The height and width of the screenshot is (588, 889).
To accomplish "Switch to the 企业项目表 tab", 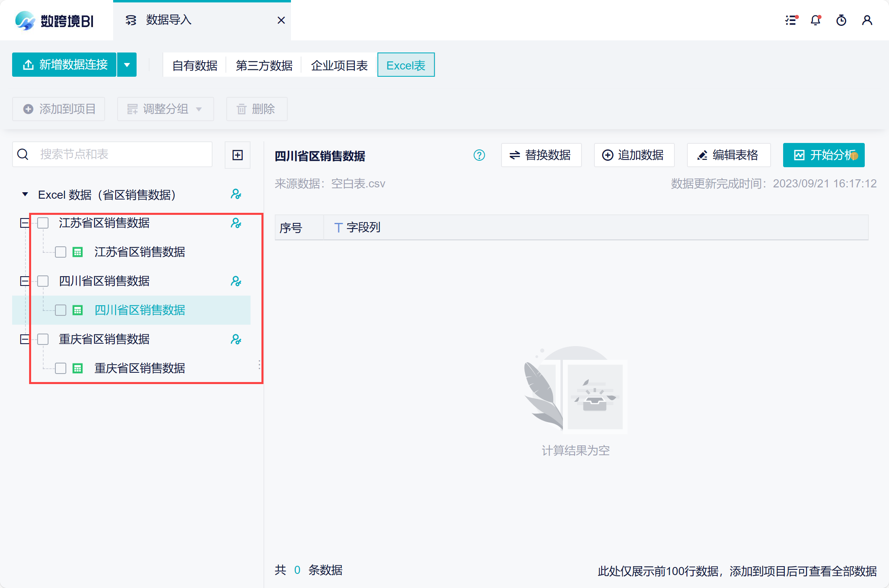I will [339, 65].
